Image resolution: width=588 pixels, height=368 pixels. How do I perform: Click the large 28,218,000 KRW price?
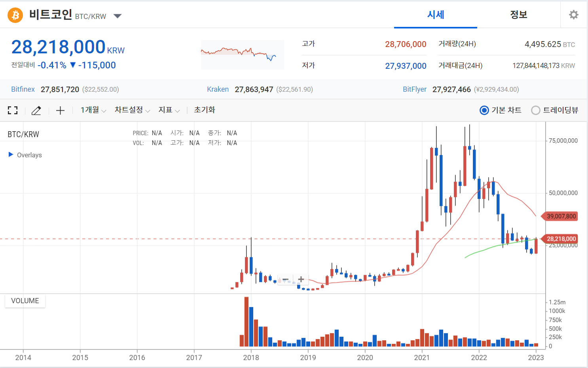click(x=68, y=47)
